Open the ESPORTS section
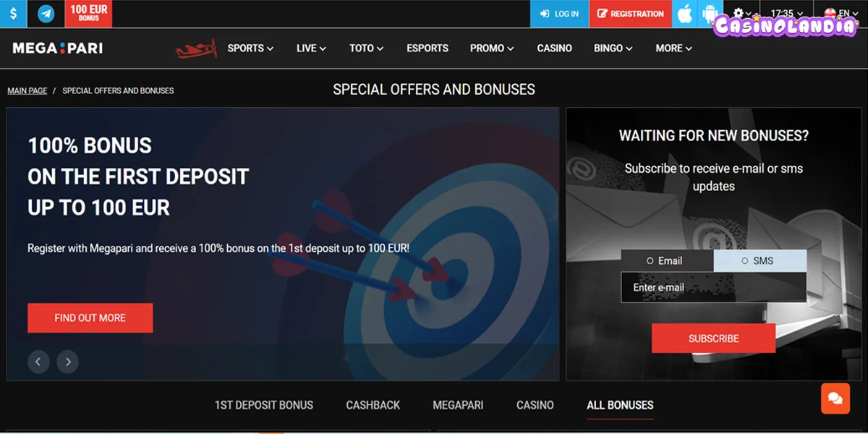Image resolution: width=868 pixels, height=434 pixels. point(427,48)
